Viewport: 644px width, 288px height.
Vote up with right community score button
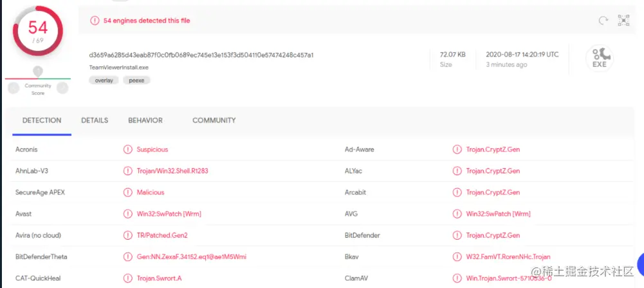(62, 88)
